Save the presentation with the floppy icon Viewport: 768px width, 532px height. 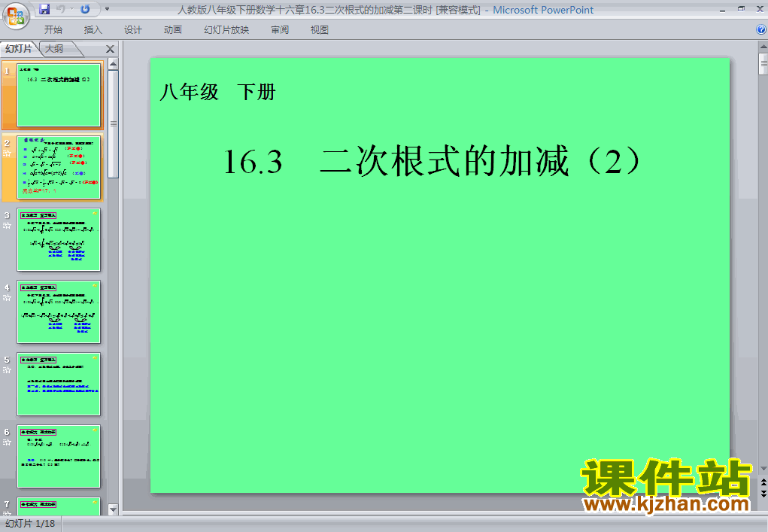click(44, 9)
